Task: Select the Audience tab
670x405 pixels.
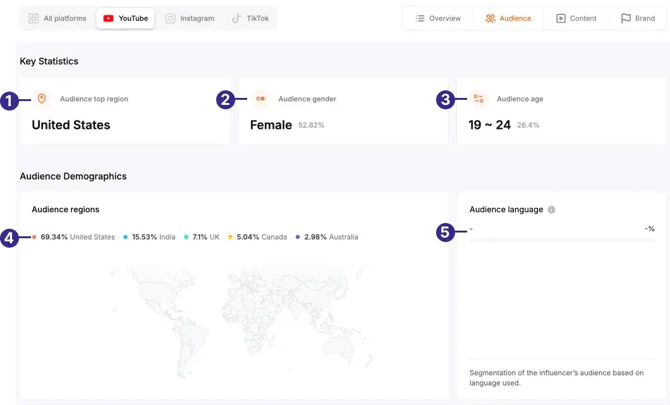Action: click(x=508, y=18)
